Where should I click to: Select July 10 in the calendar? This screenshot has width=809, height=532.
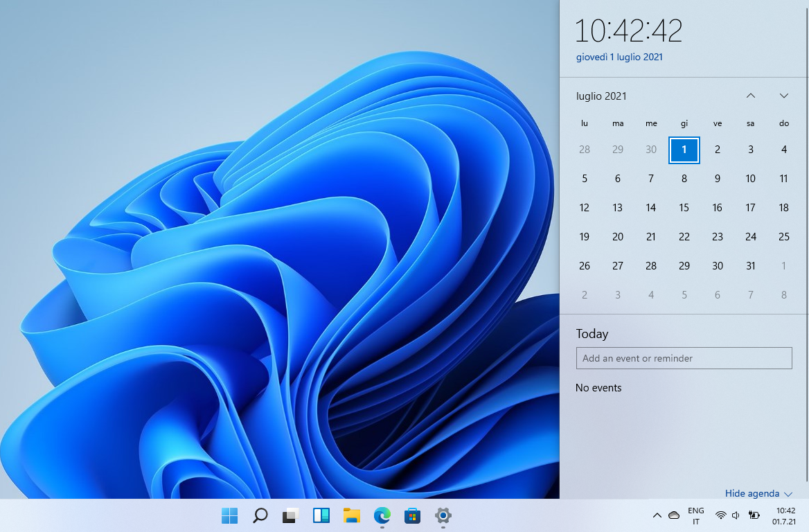tap(751, 179)
